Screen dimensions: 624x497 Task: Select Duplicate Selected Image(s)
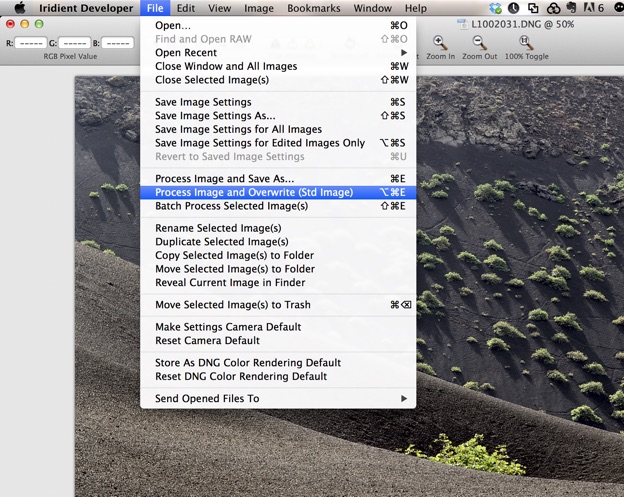278,242
